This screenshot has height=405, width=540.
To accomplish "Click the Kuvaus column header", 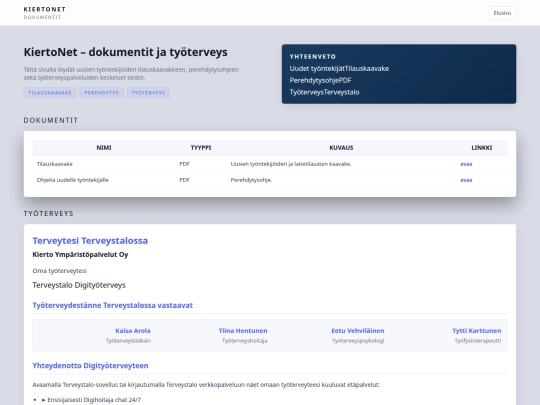I will click(x=341, y=148).
